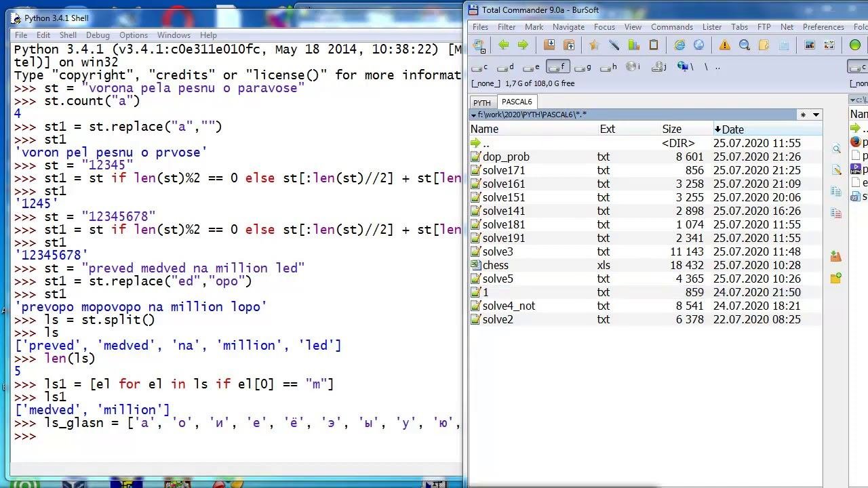868x488 pixels.
Task: Click the clipboard icon in toolbar
Action: click(x=654, y=45)
